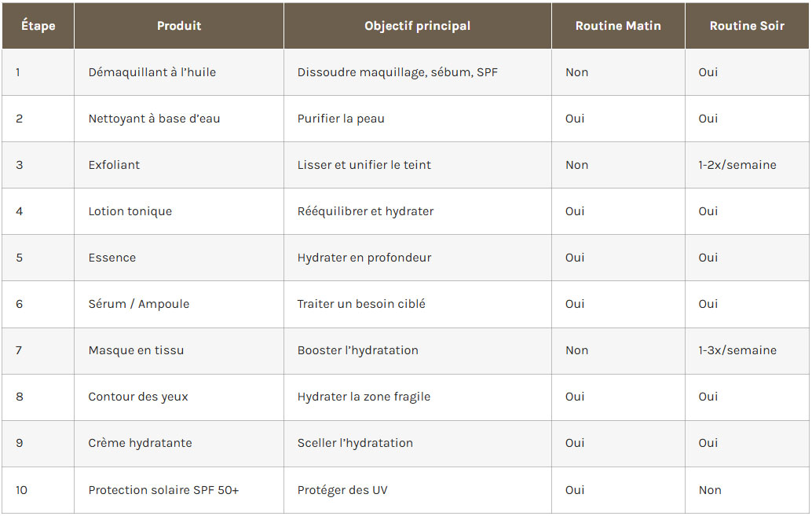Select "Non" in the SPF 50+ row
Viewport: 812px width, 516px height.
point(709,490)
